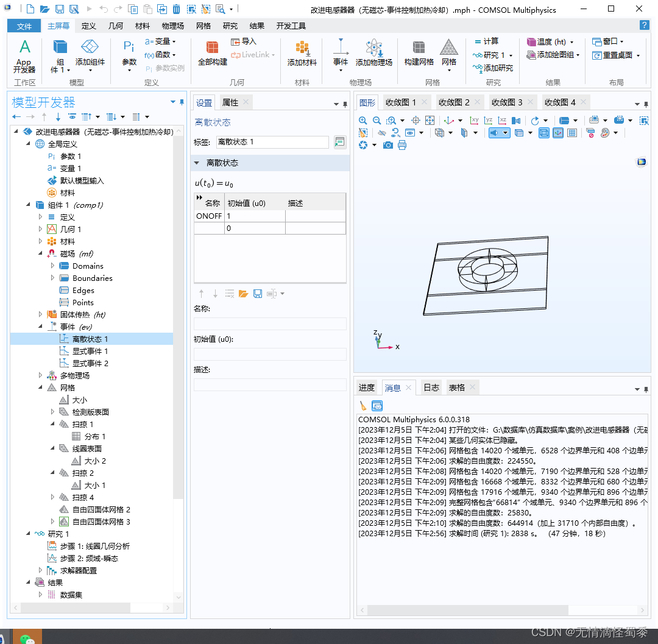Image resolution: width=658 pixels, height=644 pixels.
Task: Pin the 模型开发器 panel
Action: click(x=182, y=102)
